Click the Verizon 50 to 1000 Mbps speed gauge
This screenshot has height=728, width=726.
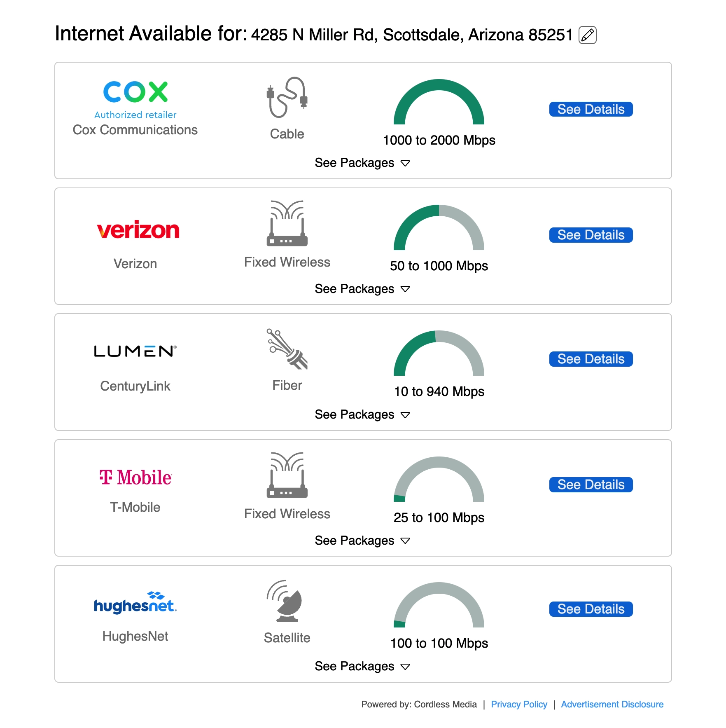(439, 228)
